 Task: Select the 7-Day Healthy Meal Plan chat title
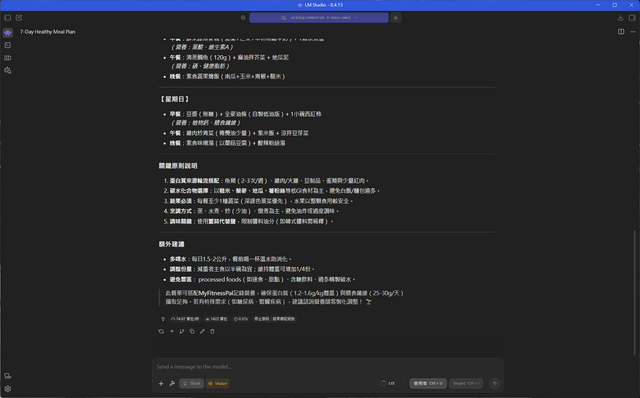click(48, 32)
